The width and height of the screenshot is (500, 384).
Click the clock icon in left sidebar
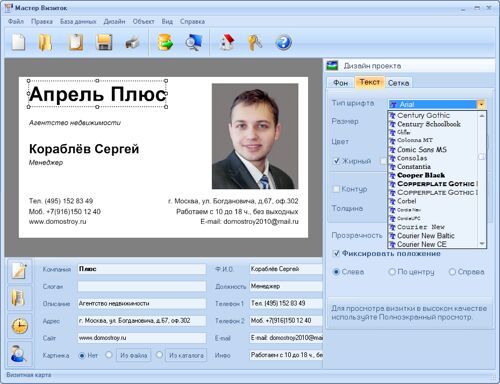pos(19,326)
